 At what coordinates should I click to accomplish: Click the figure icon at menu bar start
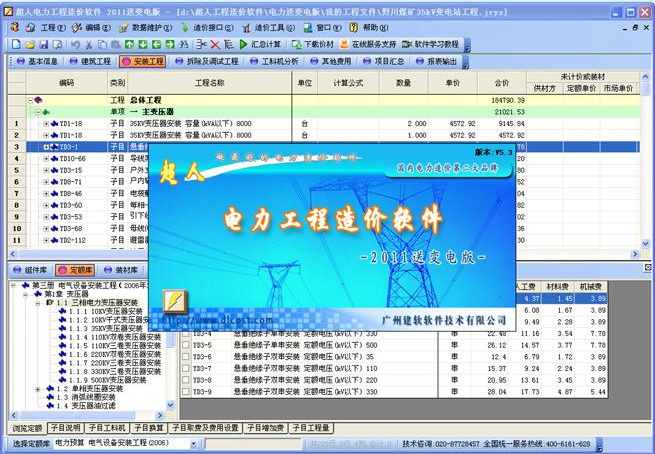[x=15, y=28]
